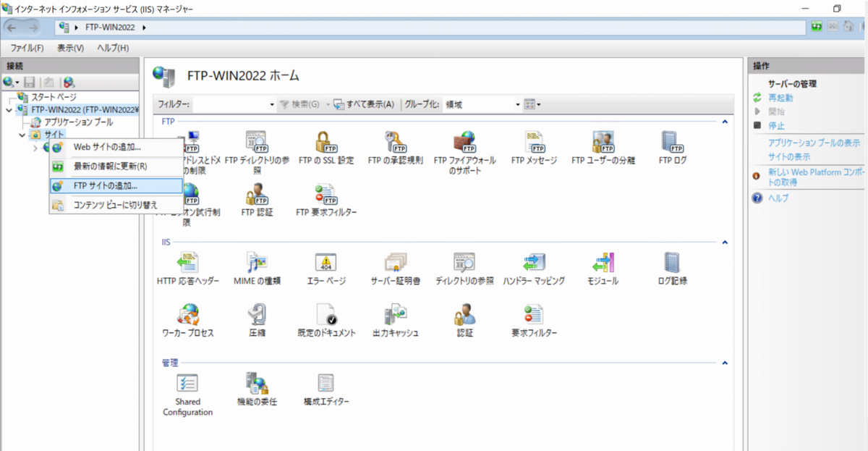Click 再起動 in actions pane
The height and width of the screenshot is (451, 868).
click(780, 98)
